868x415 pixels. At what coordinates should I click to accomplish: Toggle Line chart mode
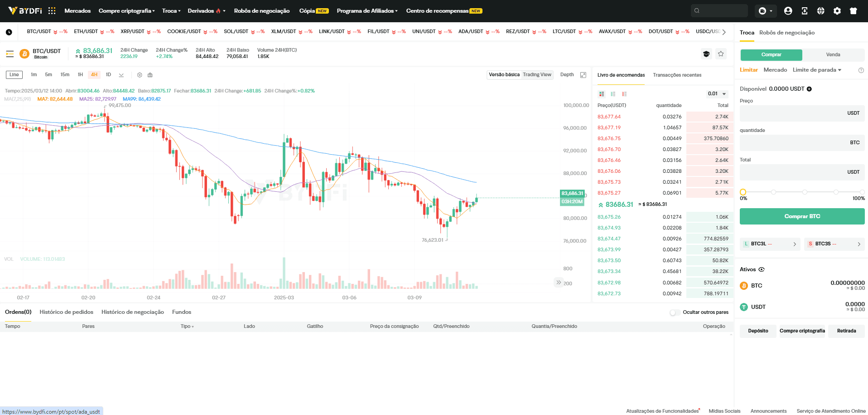point(14,75)
